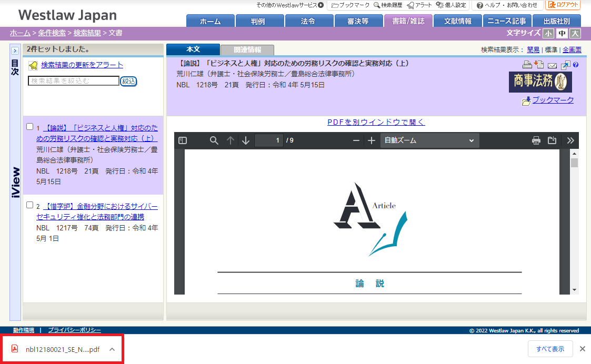Go to next PDF page arrow
Viewport: 591px width, 364px height.
point(246,140)
